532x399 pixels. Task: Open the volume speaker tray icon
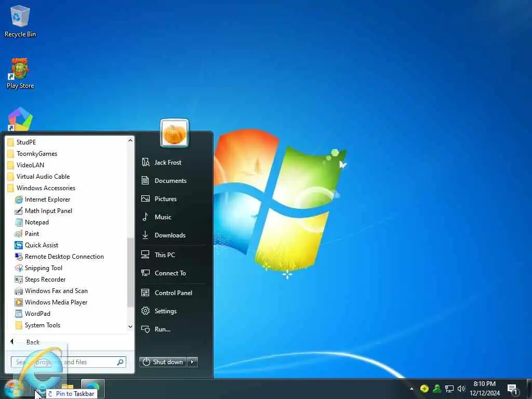461,389
